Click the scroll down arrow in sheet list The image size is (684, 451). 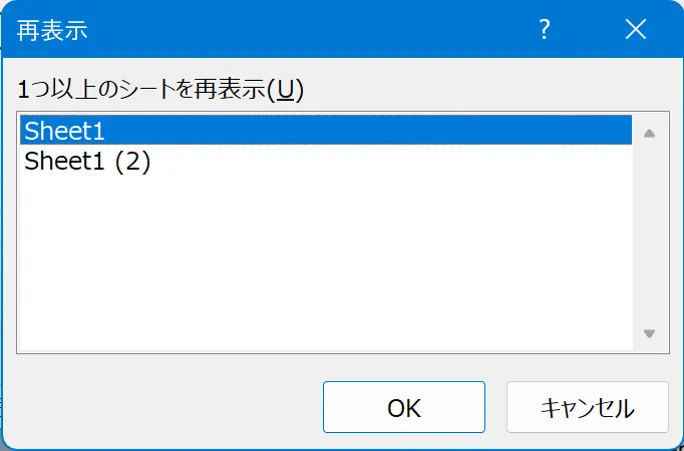pyautogui.click(x=649, y=333)
